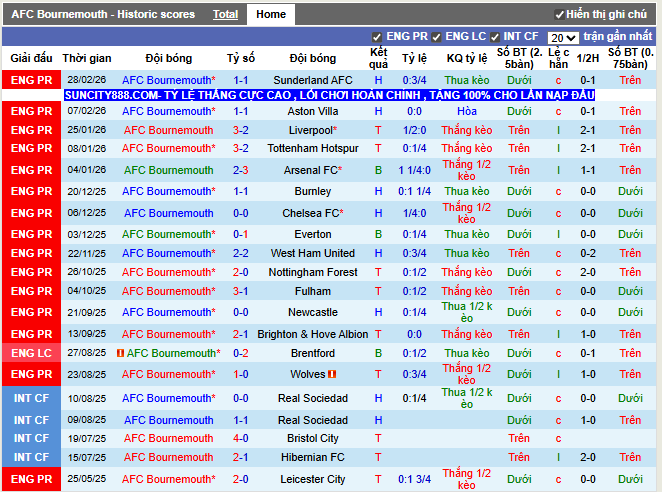Open Arsenal FC team link

pyautogui.click(x=313, y=170)
